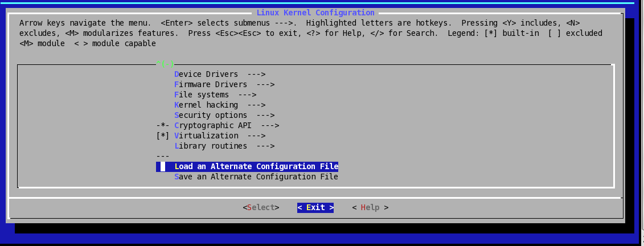Click the arrow after Cryptographic API

coord(270,125)
